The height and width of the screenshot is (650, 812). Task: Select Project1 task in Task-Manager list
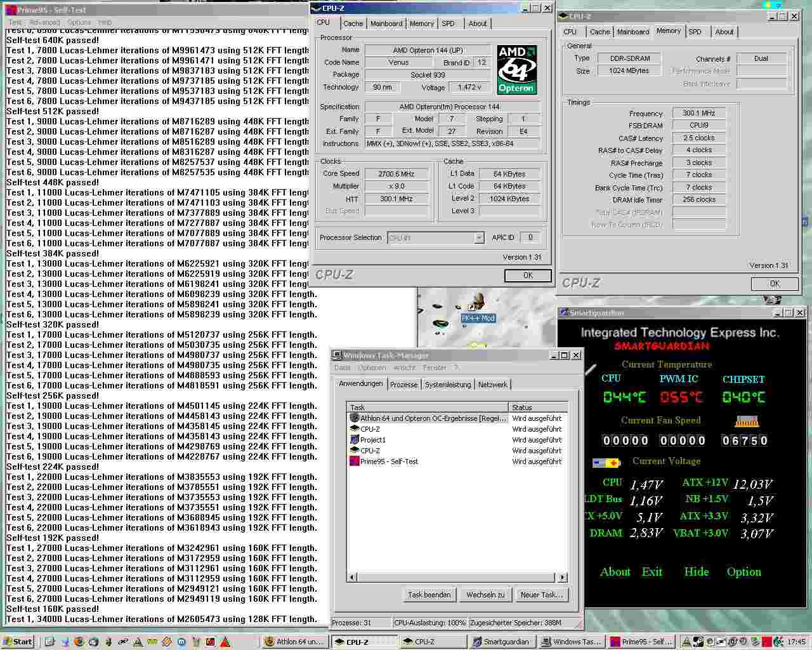coord(457,440)
